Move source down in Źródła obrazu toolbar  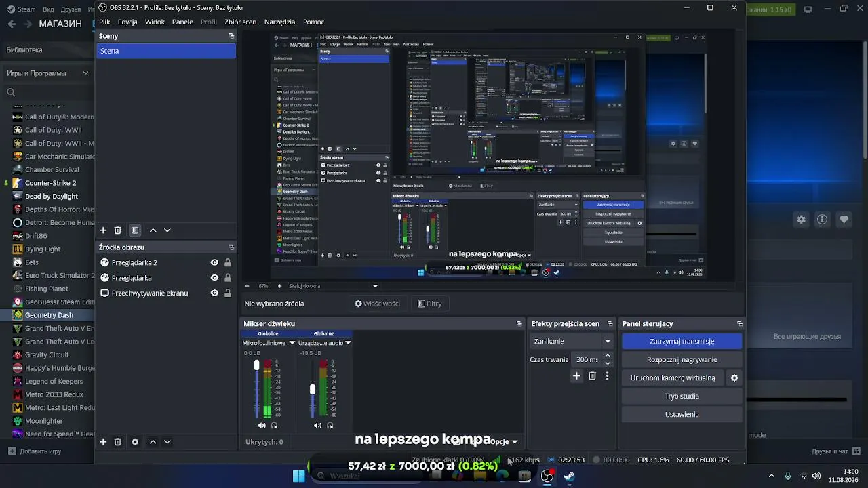point(167,442)
